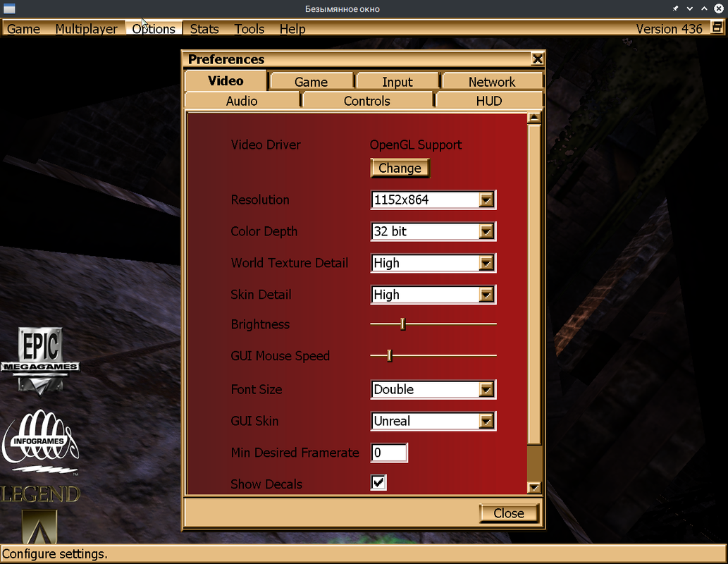Click the 'Version 436' text
Viewport: 728px width, 564px height.
669,29
